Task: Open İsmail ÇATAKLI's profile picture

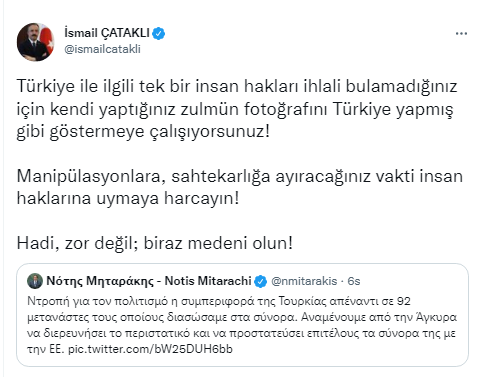Action: pyautogui.click(x=35, y=42)
